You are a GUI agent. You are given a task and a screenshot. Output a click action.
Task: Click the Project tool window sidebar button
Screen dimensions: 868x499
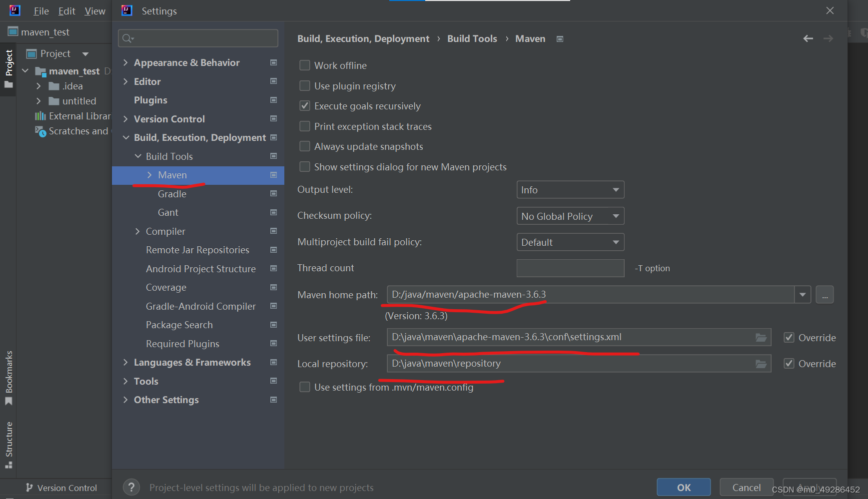pos(8,69)
